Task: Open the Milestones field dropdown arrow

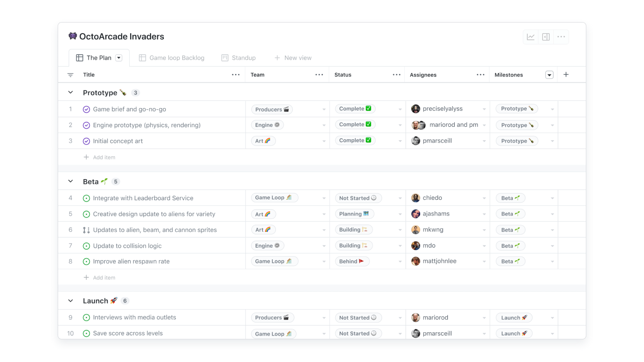Action: pyautogui.click(x=549, y=74)
